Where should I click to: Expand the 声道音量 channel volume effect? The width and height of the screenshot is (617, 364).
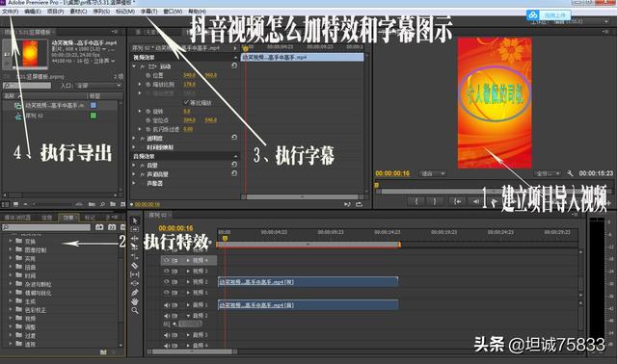click(x=134, y=174)
